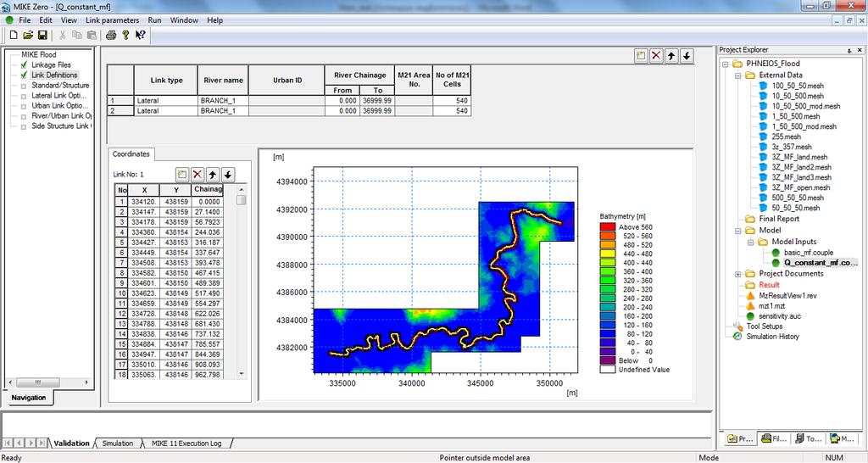Click the New file toolbar icon

tap(14, 35)
